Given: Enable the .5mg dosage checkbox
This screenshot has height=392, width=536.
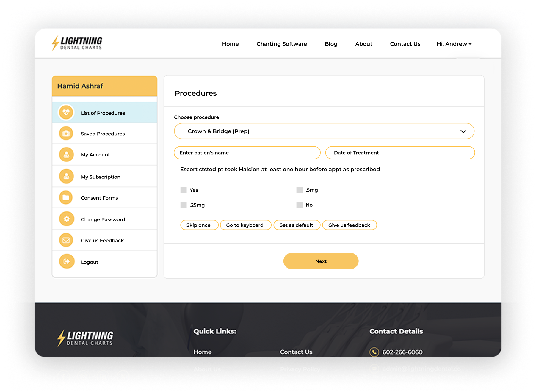Looking at the screenshot, I should (300, 190).
